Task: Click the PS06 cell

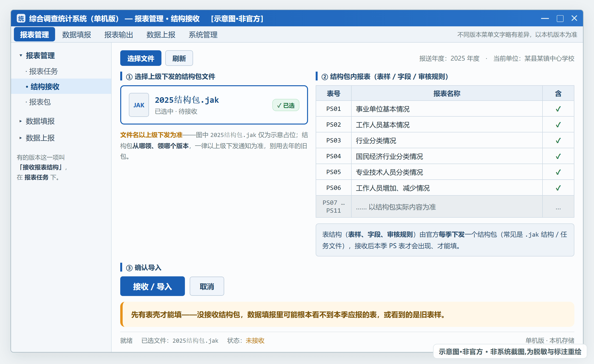Action: (x=334, y=188)
